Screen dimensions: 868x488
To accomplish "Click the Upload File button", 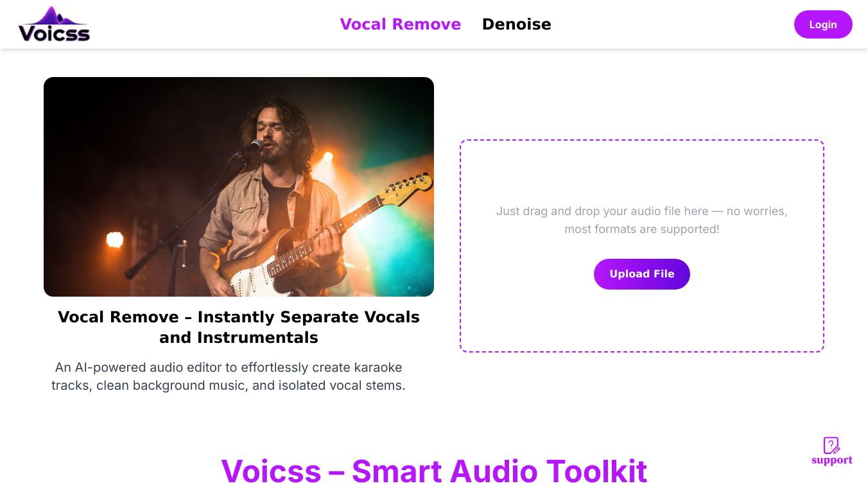I will pyautogui.click(x=641, y=274).
